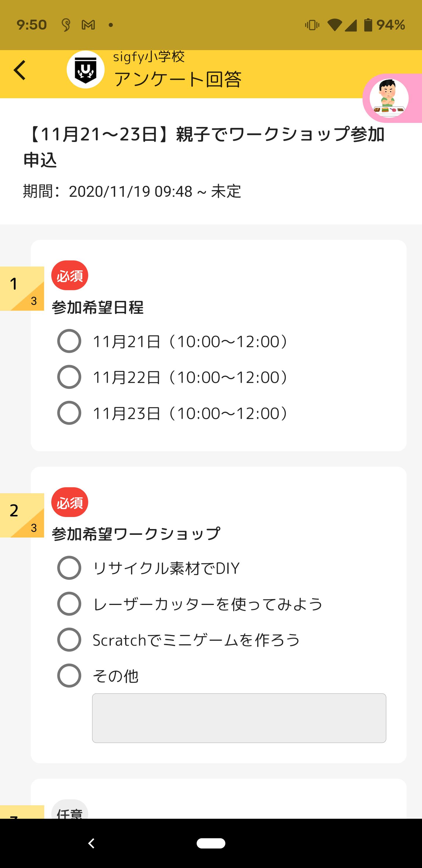Viewport: 422px width, 868px height.
Task: Open the user avatar profile bubble
Action: point(389,98)
